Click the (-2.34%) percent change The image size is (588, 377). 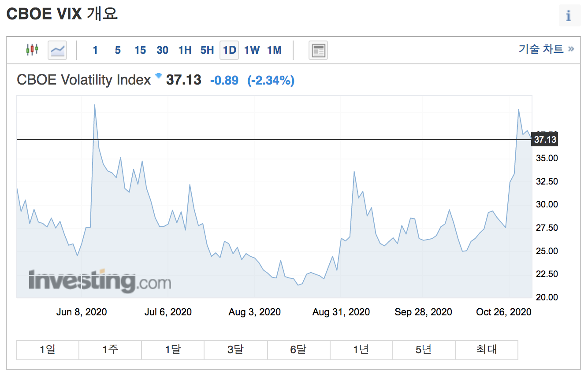271,80
